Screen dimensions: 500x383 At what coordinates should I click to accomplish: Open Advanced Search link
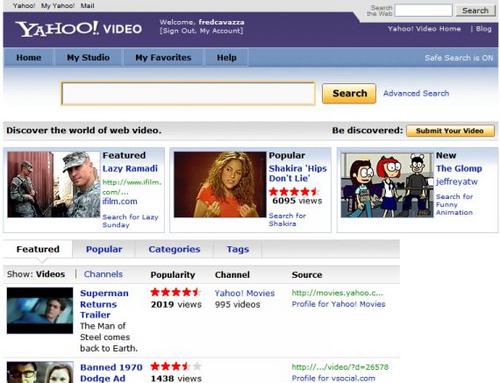point(416,93)
